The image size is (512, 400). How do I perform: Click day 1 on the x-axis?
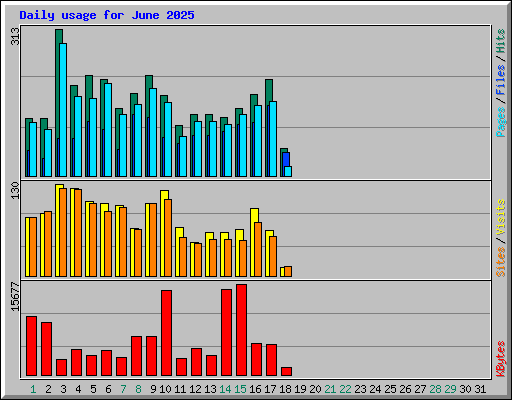tap(33, 389)
